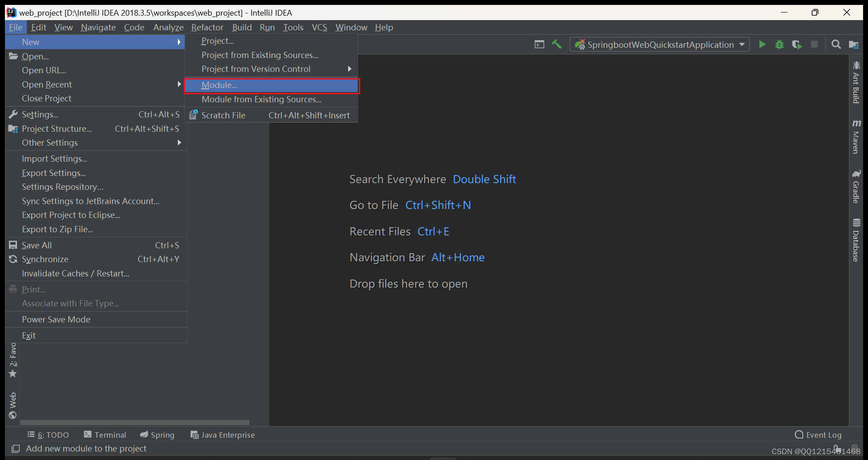Select Export Settings...
The image size is (868, 460).
96,173
